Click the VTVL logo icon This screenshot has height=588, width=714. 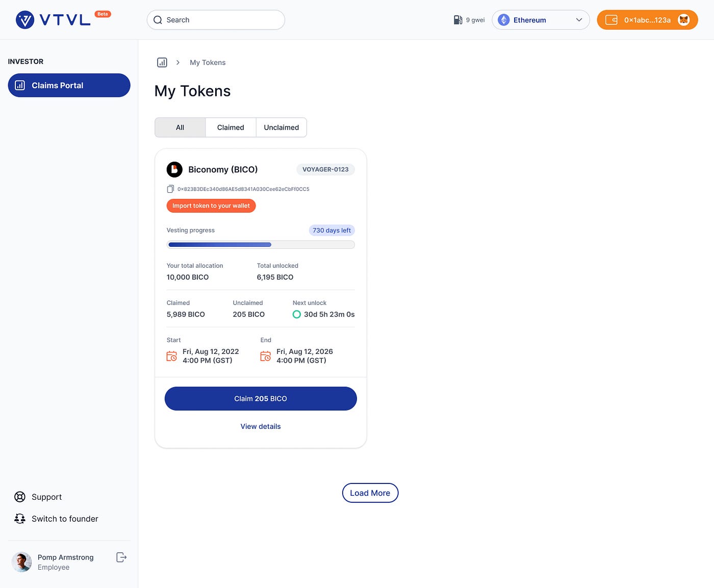click(x=25, y=20)
